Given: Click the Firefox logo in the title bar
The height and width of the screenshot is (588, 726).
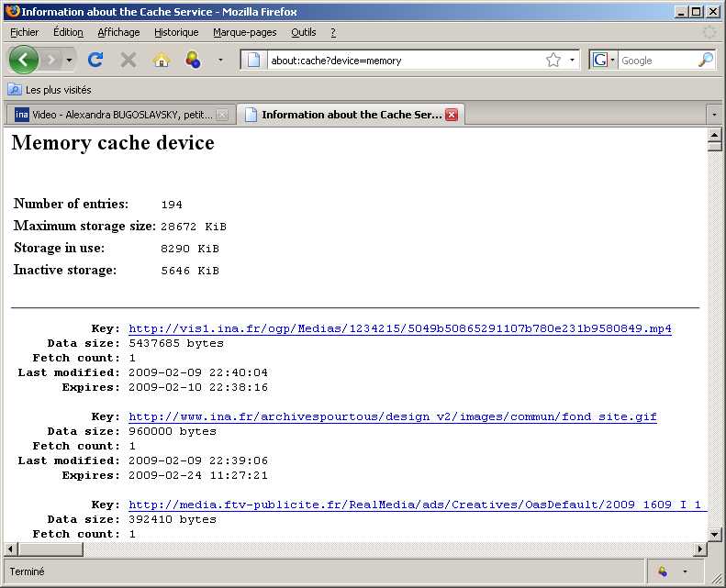Looking at the screenshot, I should 13,11.
